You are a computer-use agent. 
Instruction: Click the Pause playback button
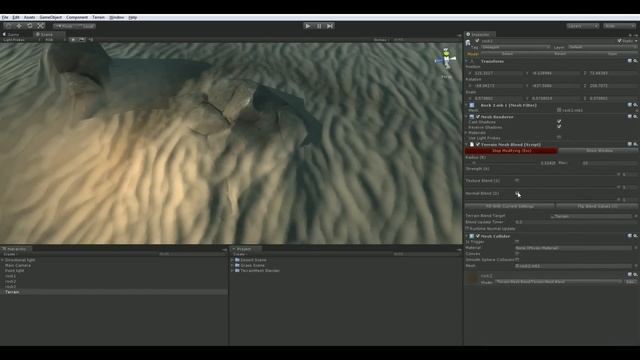(x=319, y=26)
